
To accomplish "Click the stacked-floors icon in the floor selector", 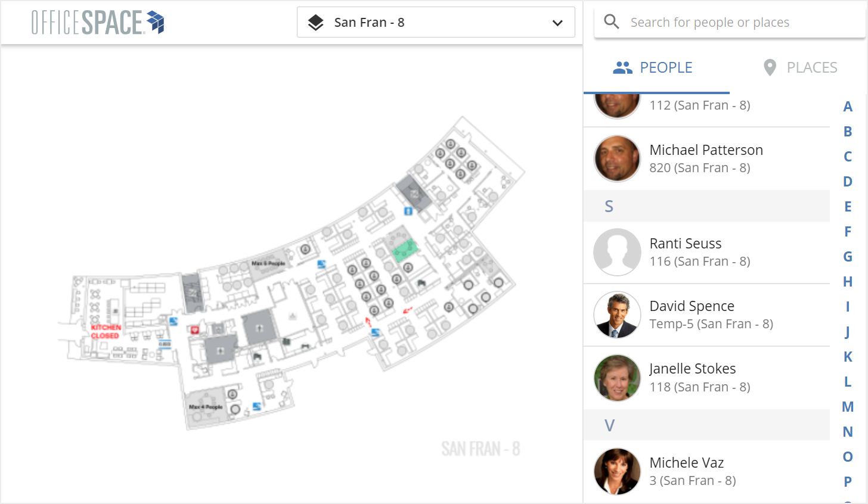I will [x=317, y=22].
